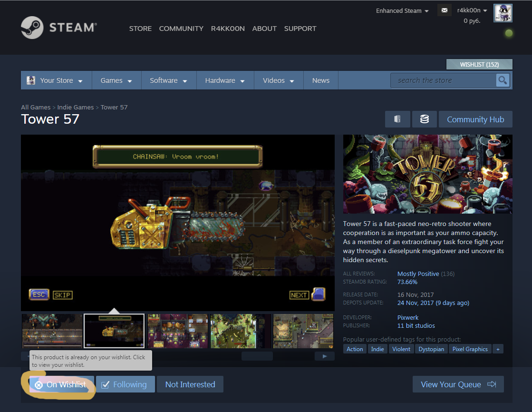The image size is (532, 412).
Task: Open the SteamDB database icon button
Action: pos(424,119)
